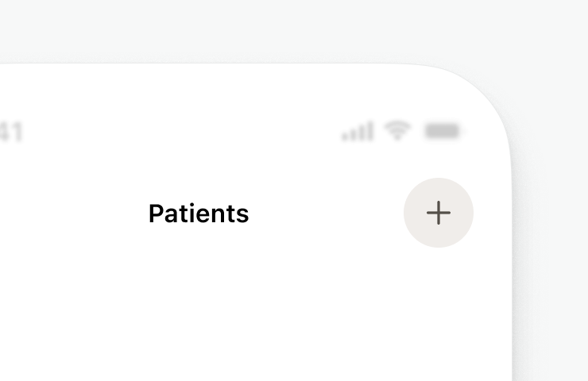Click the blurred clock time in status bar
The width and height of the screenshot is (588, 381).
[11, 132]
